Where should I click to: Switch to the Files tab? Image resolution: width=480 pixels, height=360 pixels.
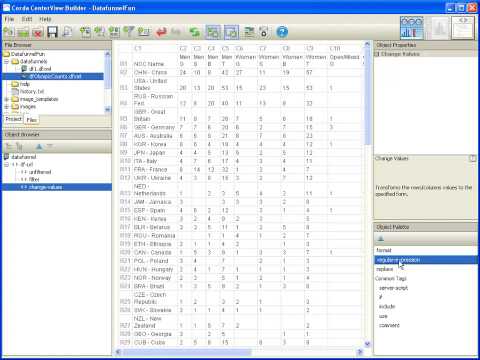pyautogui.click(x=32, y=120)
